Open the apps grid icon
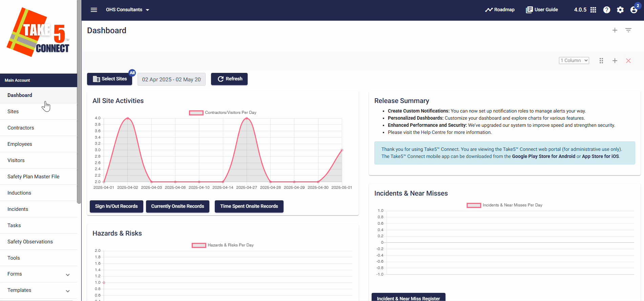The image size is (644, 301). [x=593, y=10]
